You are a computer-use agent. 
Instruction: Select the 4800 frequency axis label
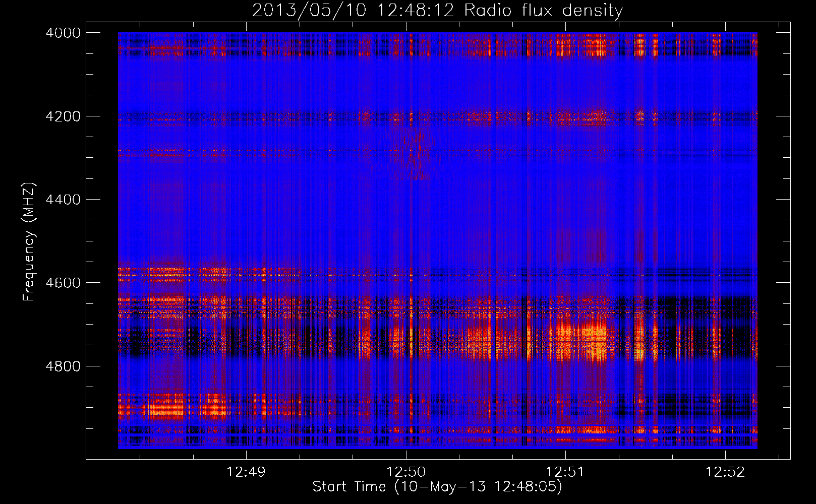click(63, 366)
